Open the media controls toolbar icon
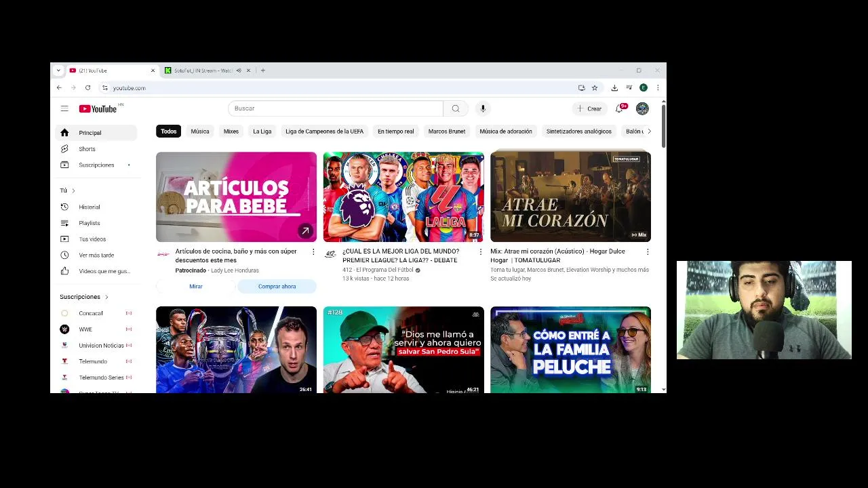This screenshot has height=488, width=868. click(x=629, y=87)
